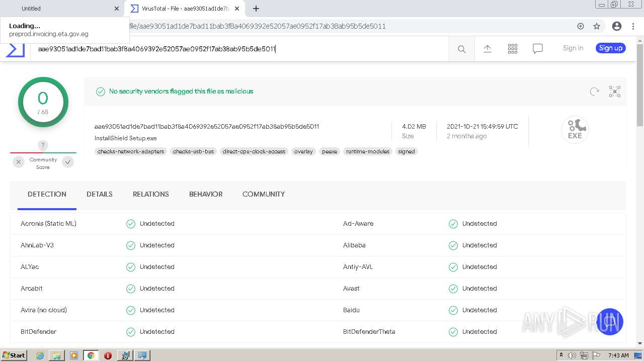
Task: Select the AhnLab-V3 vendor name
Action: (x=37, y=245)
